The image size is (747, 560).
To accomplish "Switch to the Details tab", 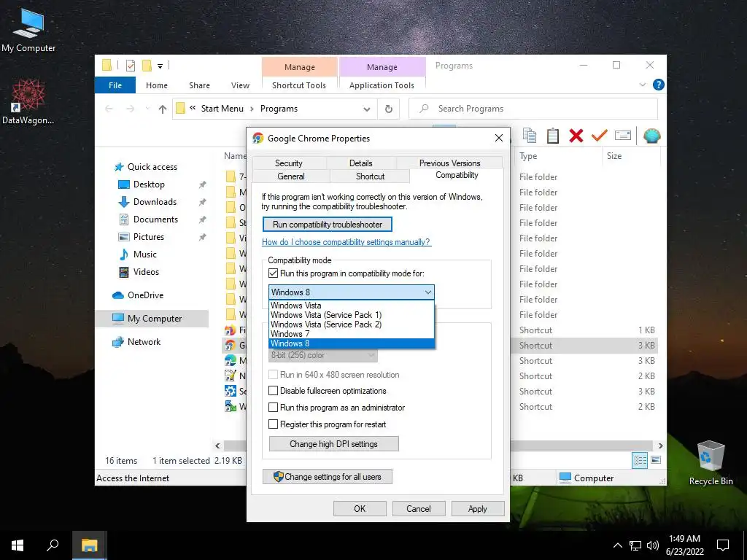I will 360,163.
